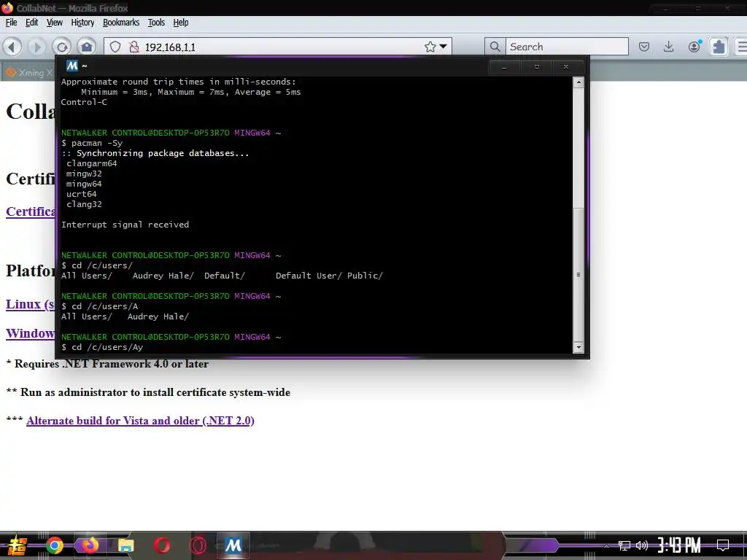Click the MSYS2 terminal title icon

click(72, 66)
